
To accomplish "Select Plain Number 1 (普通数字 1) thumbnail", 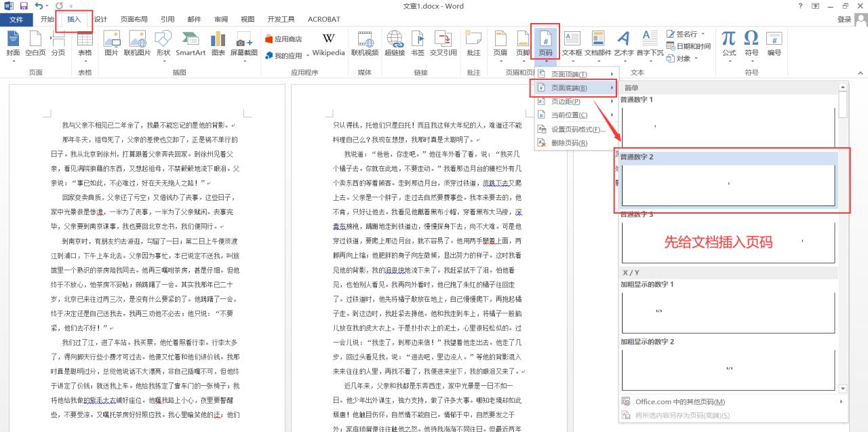I will [728, 126].
